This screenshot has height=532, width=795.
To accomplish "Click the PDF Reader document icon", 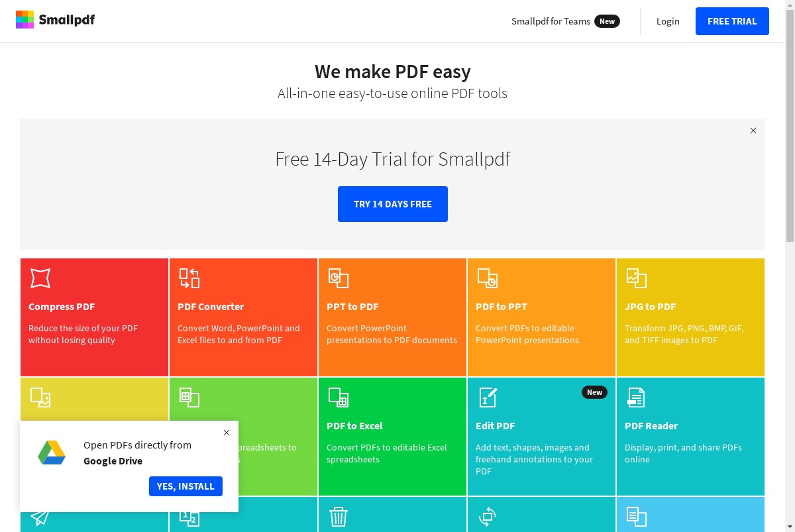I will [x=636, y=398].
